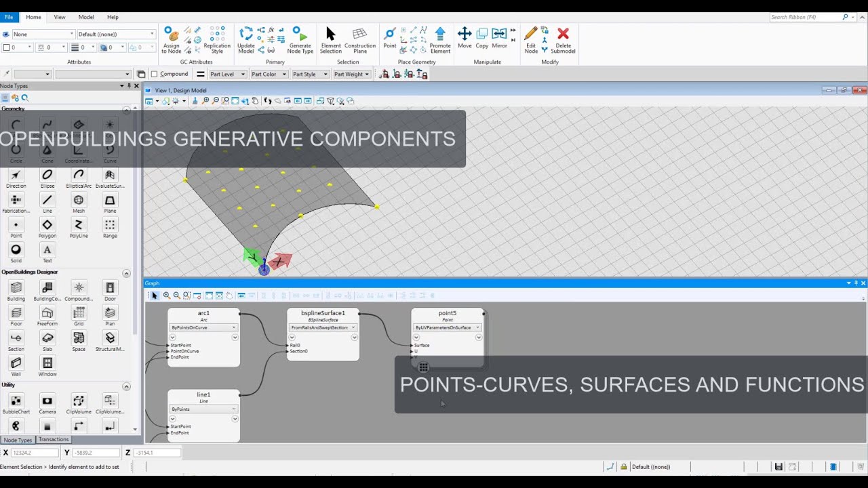Open the Part Style dropdown
868x488 pixels.
pyautogui.click(x=310, y=74)
